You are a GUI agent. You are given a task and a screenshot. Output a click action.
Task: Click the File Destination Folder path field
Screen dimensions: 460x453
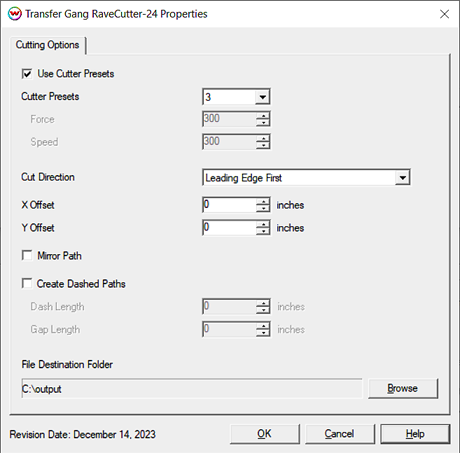192,388
